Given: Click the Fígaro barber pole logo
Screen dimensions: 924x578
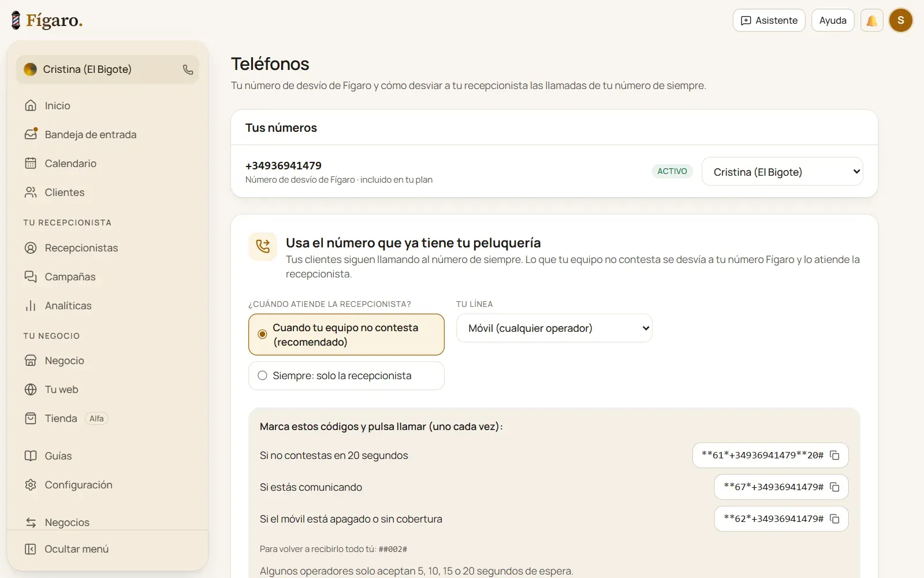Looking at the screenshot, I should pos(16,20).
